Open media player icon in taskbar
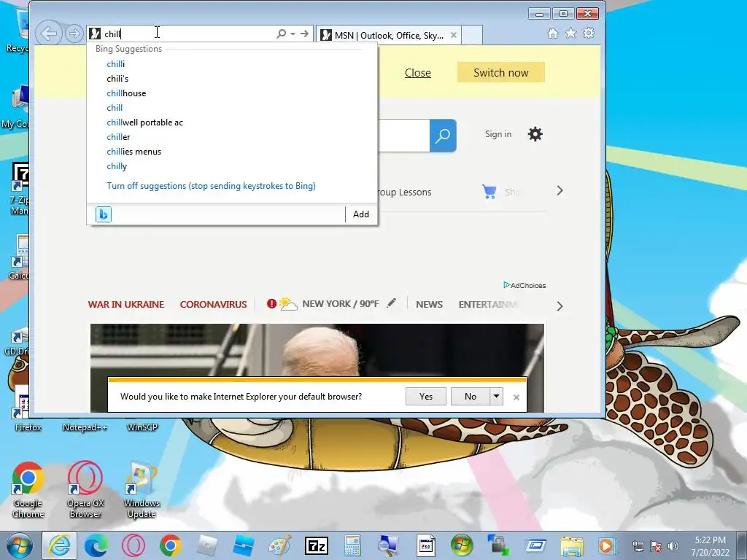The width and height of the screenshot is (747, 560). (x=606, y=545)
